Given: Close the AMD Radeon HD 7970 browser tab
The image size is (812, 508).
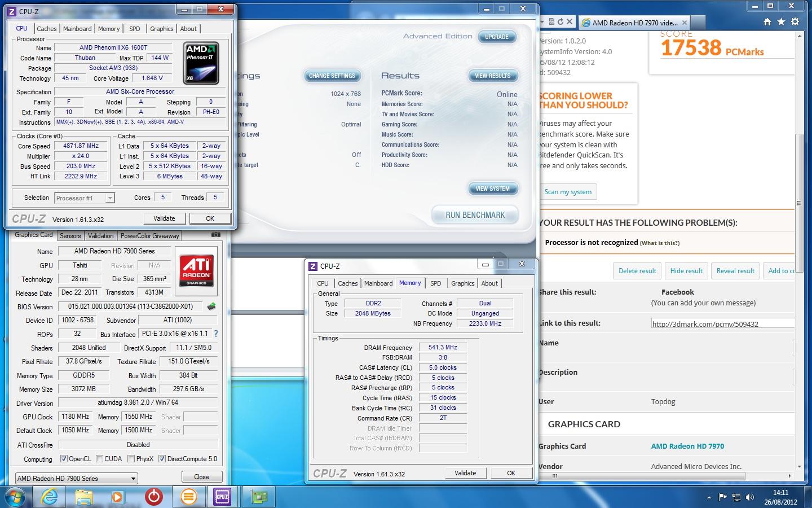Looking at the screenshot, I should [685, 23].
